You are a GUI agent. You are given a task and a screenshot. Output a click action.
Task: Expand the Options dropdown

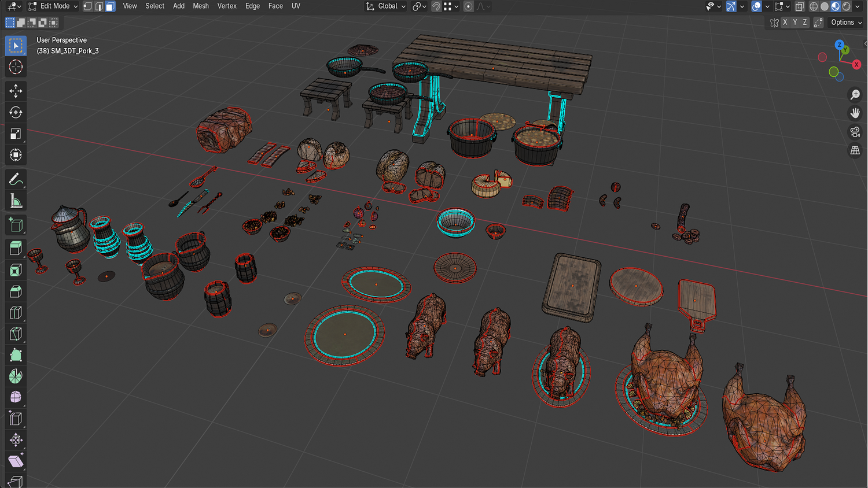[846, 23]
